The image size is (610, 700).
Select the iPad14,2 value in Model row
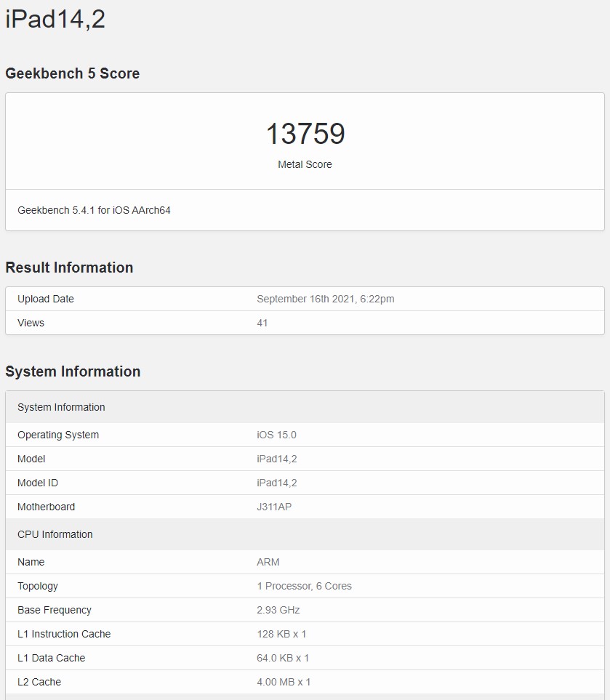(277, 459)
